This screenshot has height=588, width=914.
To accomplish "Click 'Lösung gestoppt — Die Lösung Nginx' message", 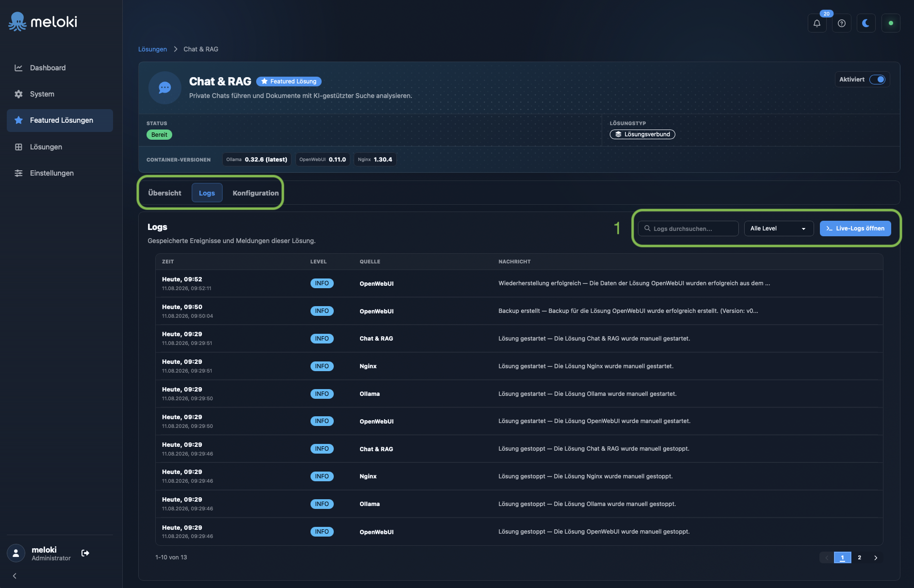I will (586, 476).
